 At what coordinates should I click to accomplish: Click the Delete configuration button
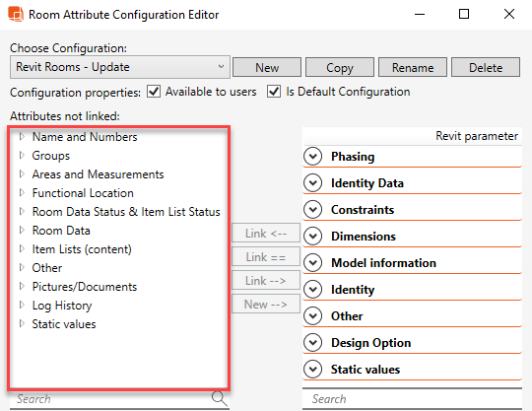tap(486, 67)
